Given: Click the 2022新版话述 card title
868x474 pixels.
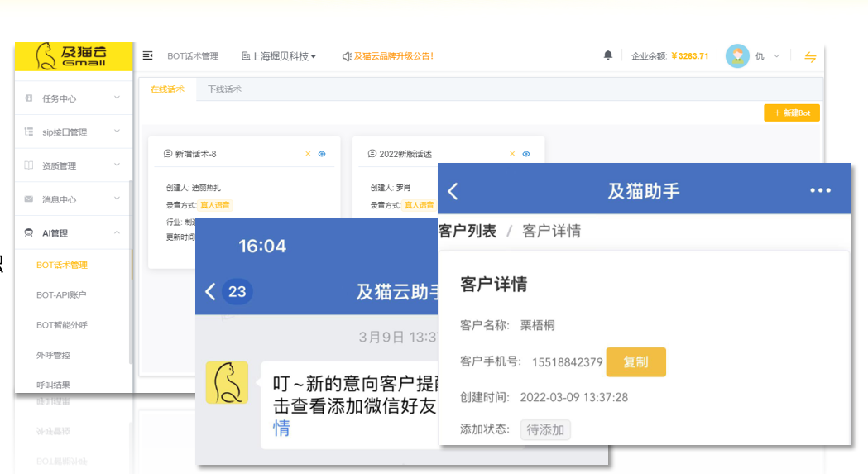Looking at the screenshot, I should [x=405, y=154].
